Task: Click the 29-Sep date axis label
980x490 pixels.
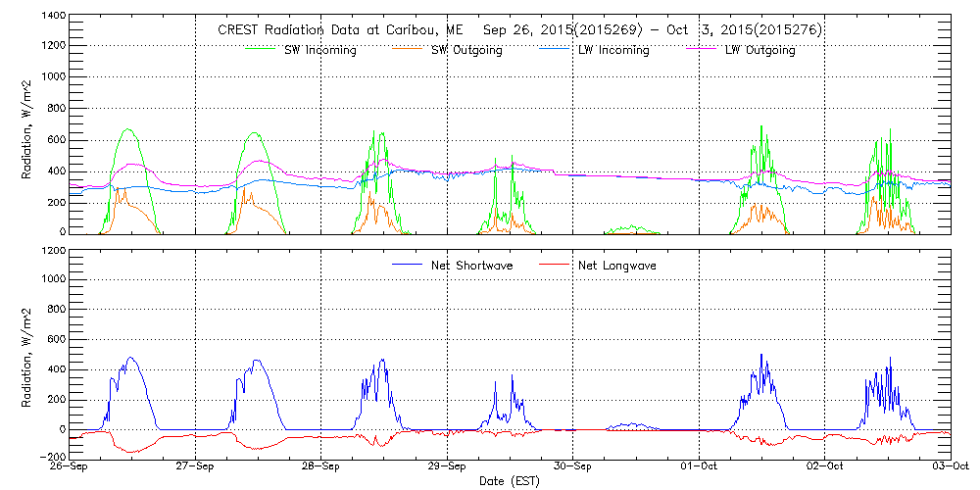Action: click(x=447, y=466)
